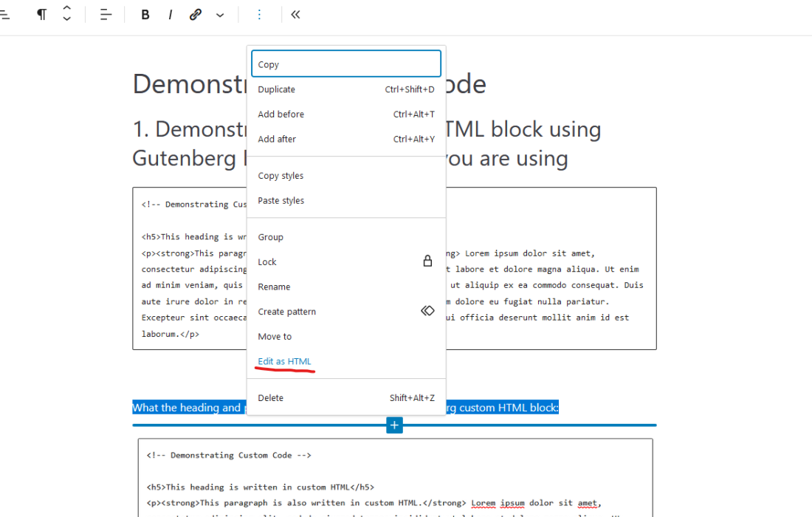Screen dimensions: 812x517
Task: Open the text alignment tool
Action: pyautogui.click(x=106, y=15)
